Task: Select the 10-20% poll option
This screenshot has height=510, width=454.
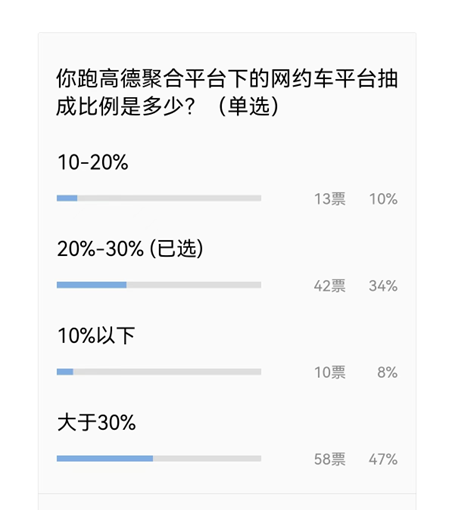Action: [x=93, y=162]
